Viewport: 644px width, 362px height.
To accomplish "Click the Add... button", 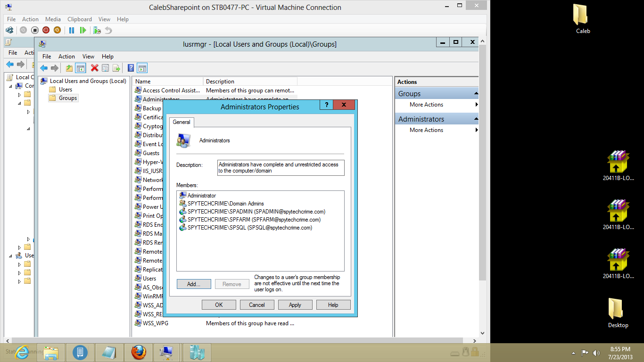I will coord(193,284).
